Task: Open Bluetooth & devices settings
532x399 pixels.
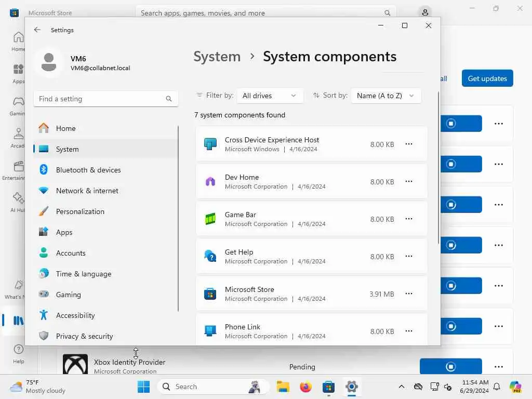Action: pos(105,170)
